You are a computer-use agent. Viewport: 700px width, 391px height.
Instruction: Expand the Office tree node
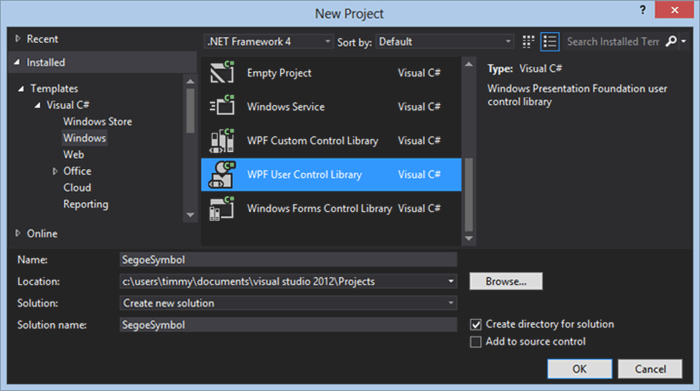(x=55, y=171)
